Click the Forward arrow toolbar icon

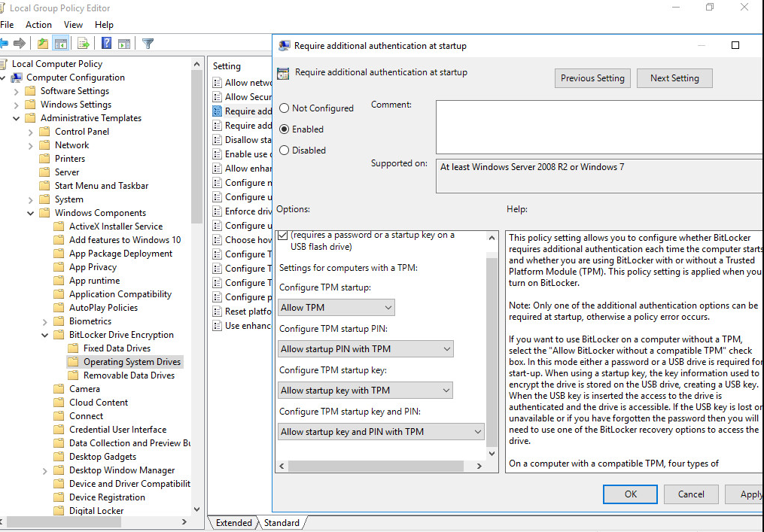pos(20,44)
